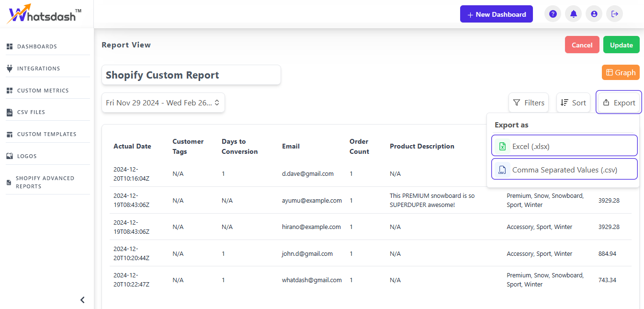Screen dimensions: 644x309
Task: Click the Days to Conversion column header
Action: pos(240,147)
